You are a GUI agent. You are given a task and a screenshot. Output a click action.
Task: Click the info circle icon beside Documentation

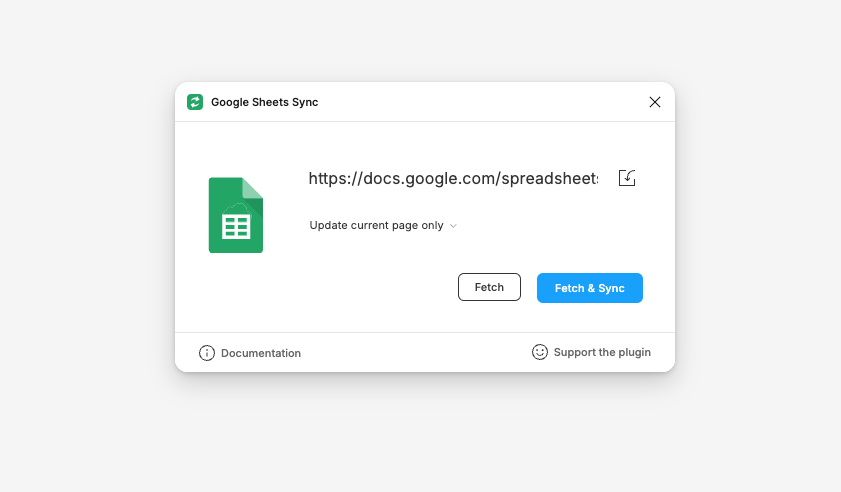point(207,353)
